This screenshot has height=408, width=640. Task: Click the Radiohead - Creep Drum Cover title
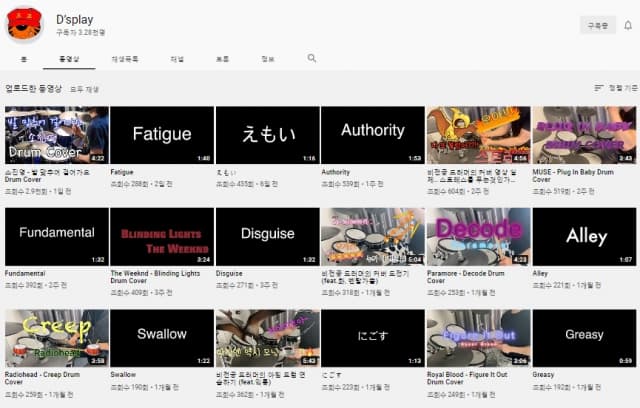coord(42,378)
